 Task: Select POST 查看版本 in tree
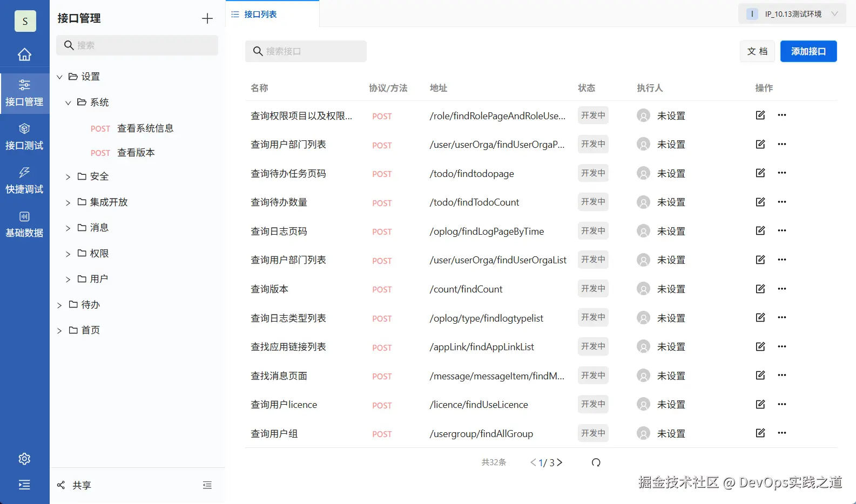(x=123, y=153)
